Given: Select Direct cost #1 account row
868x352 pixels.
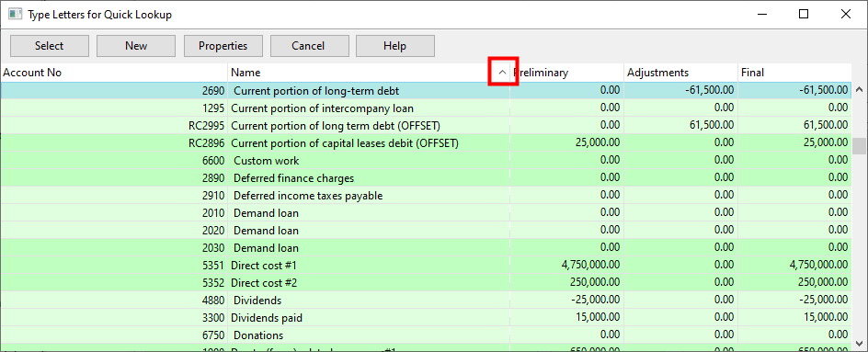Looking at the screenshot, I should point(426,265).
